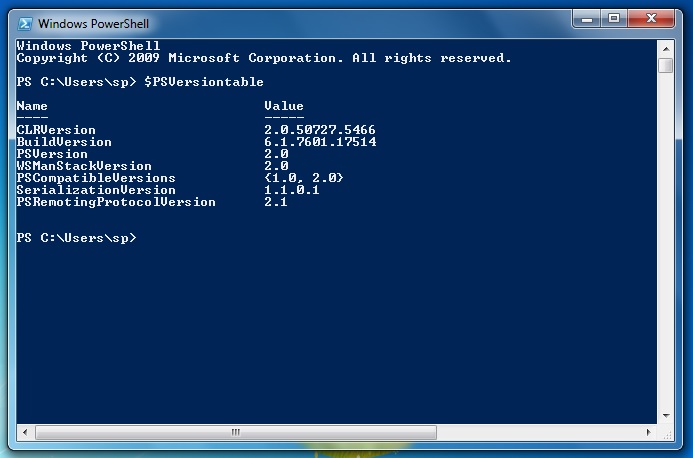This screenshot has width=693, height=458.
Task: Click the vertical scrollbar up arrow
Action: [x=666, y=49]
